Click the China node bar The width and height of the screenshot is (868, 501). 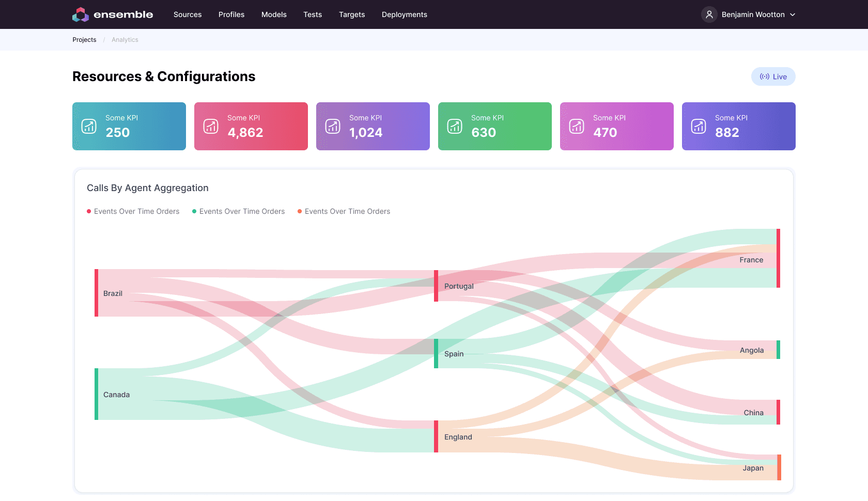click(778, 412)
